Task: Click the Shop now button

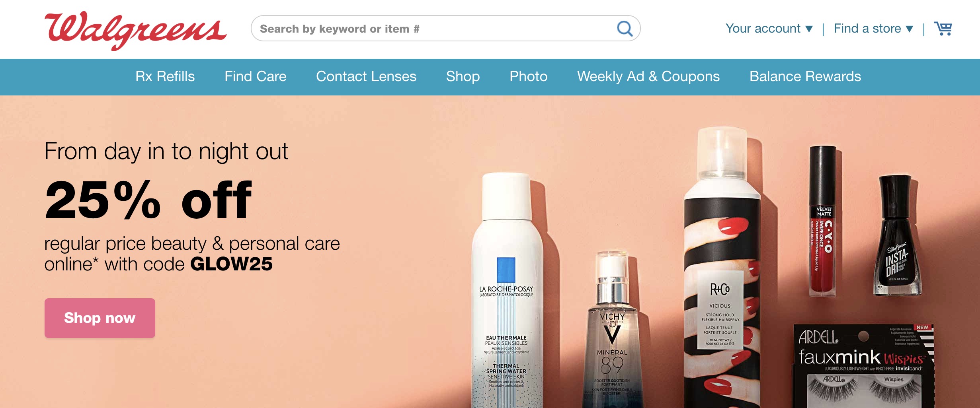Action: [100, 318]
